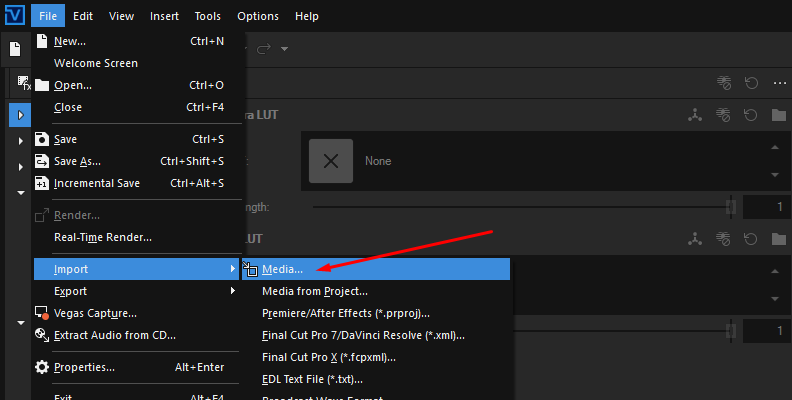
Task: Click Camera LUT folder browse icon
Action: 779,115
